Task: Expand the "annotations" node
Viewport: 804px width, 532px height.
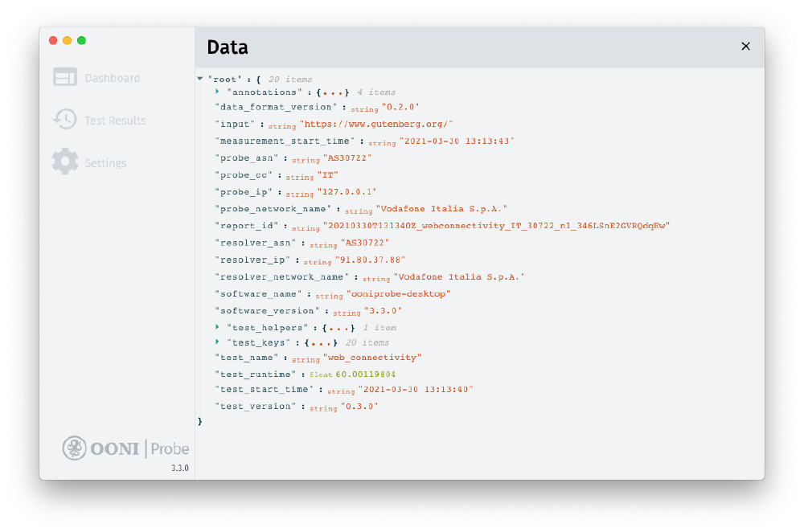Action: pos(218,92)
